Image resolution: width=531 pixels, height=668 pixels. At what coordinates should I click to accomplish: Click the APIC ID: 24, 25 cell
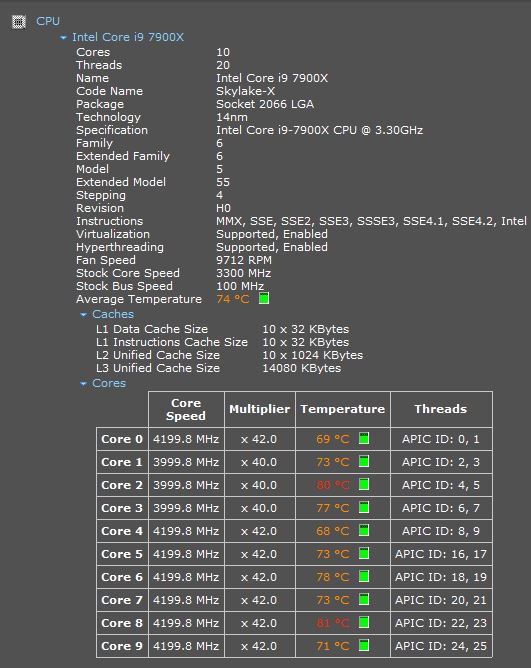point(441,646)
